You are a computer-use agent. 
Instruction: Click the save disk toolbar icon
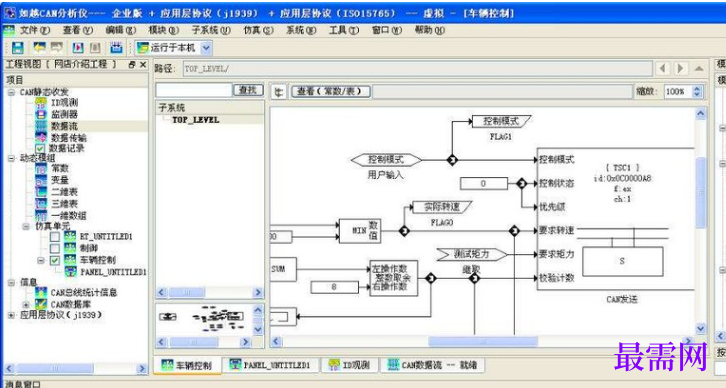pos(18,47)
